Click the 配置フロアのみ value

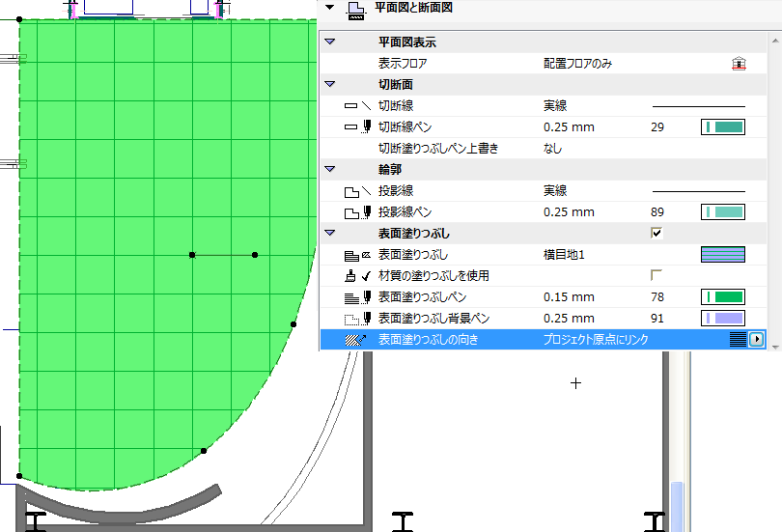coord(577,64)
